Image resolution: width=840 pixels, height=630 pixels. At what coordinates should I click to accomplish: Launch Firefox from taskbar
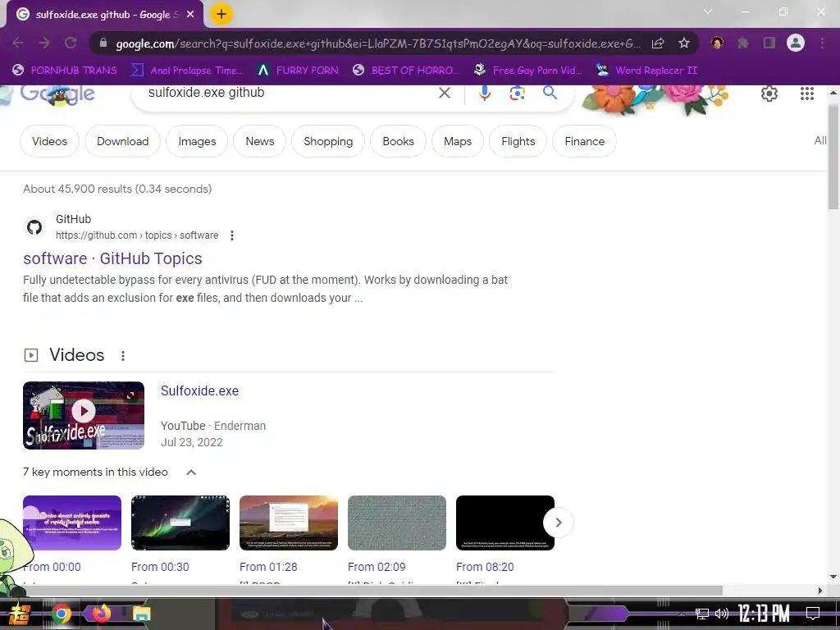[x=101, y=613]
